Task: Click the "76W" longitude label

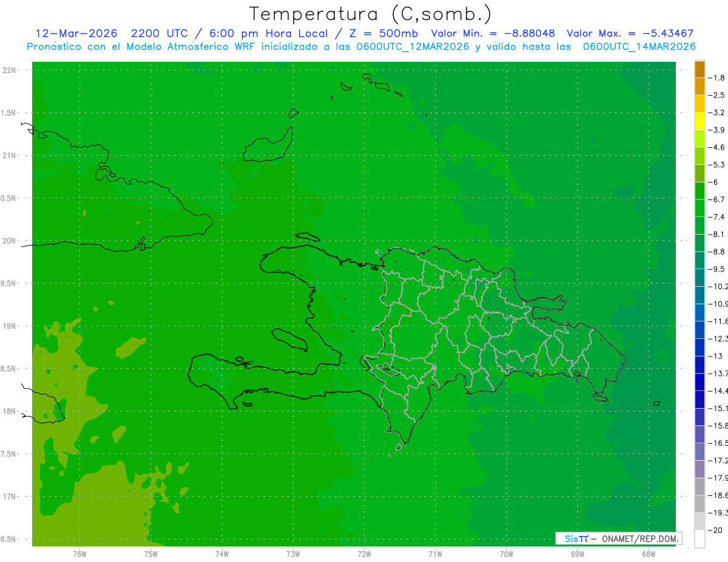Action: (79, 554)
